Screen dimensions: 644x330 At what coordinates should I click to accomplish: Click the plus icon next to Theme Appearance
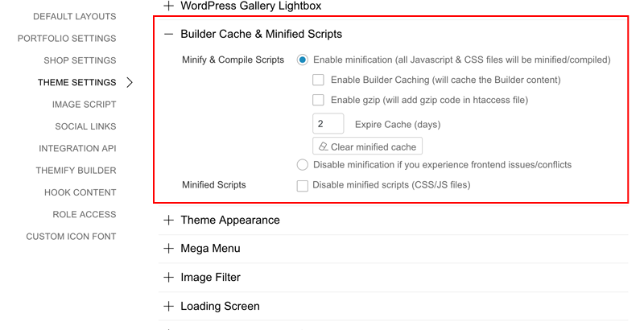[168, 220]
